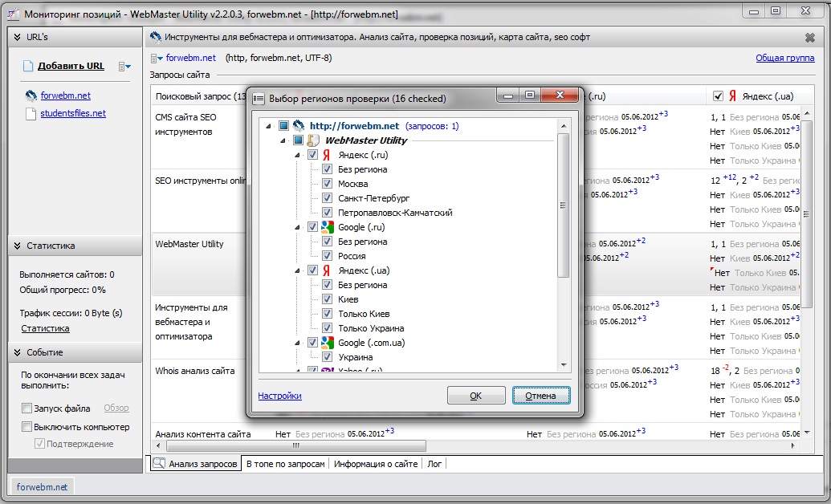The height and width of the screenshot is (504, 831).
Task: Collapse the Статистика sidebar panel
Action: (x=17, y=246)
